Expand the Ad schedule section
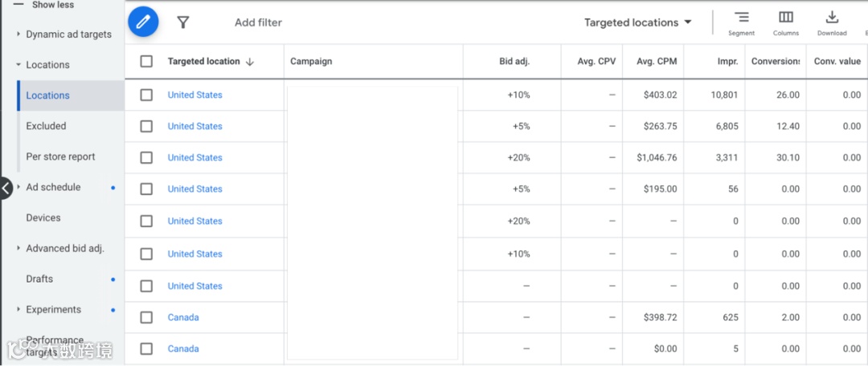Viewport: 868px width, 366px height. pyautogui.click(x=19, y=187)
